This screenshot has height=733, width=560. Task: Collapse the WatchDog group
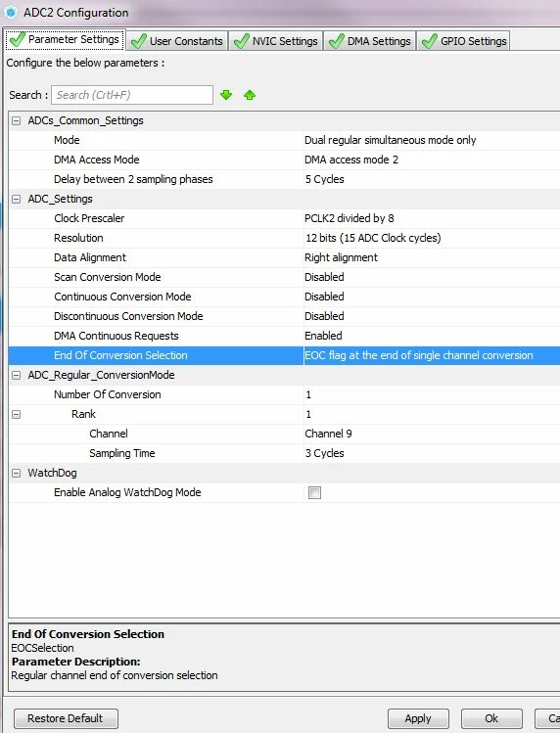(x=17, y=473)
